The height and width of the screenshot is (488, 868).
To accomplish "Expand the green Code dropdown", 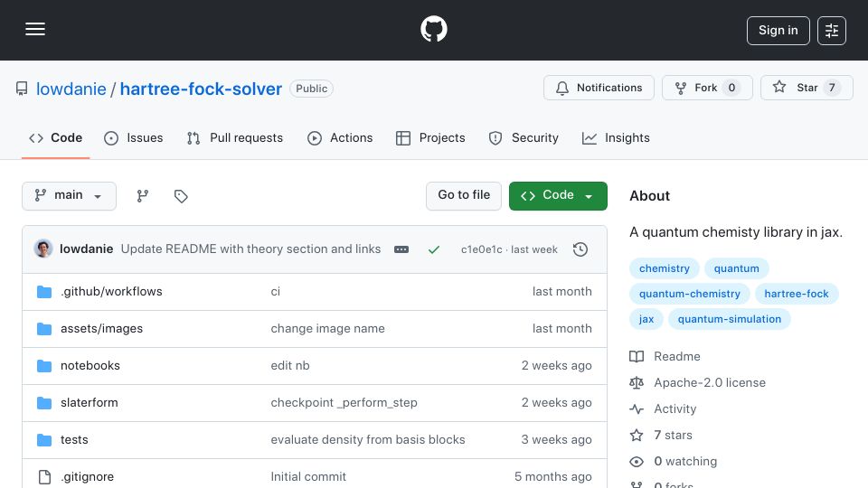I will [558, 196].
